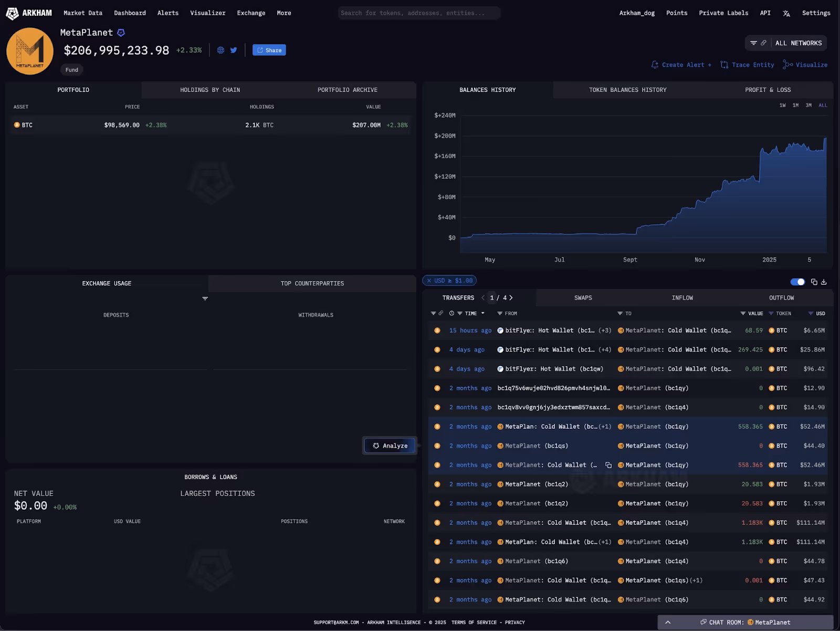Select the 1W chart range
The height and width of the screenshot is (631, 840).
click(x=782, y=106)
